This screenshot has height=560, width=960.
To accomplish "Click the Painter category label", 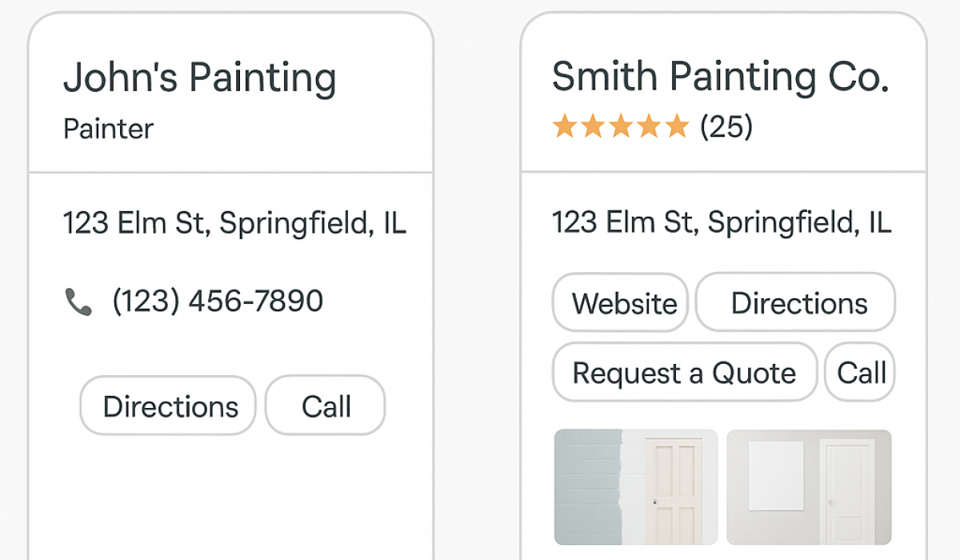I will point(109,129).
